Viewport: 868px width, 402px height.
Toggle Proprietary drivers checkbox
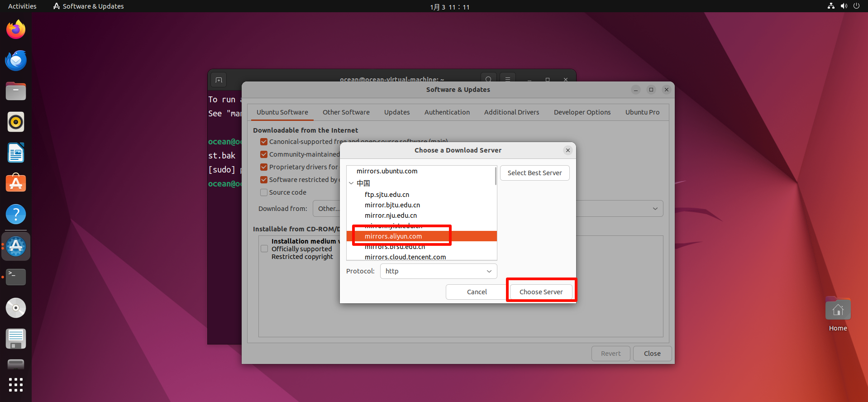point(264,167)
